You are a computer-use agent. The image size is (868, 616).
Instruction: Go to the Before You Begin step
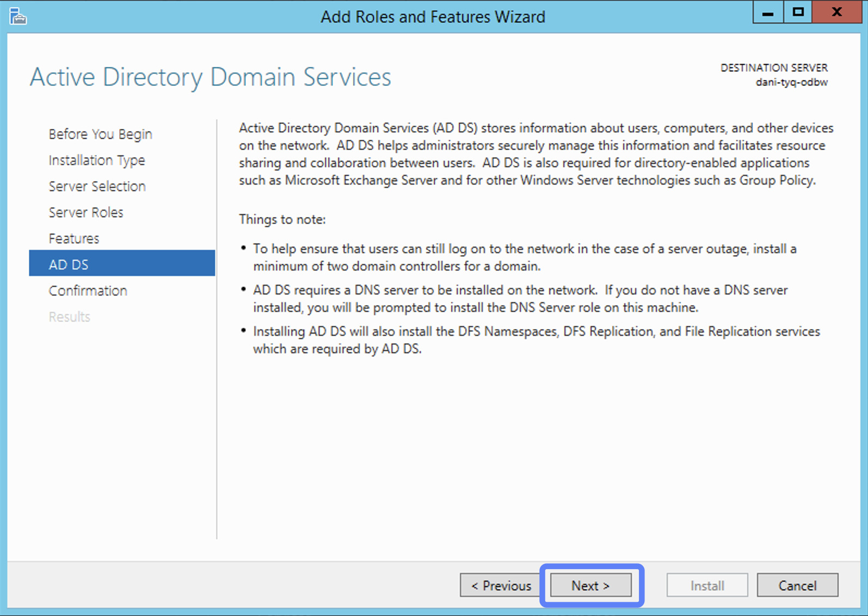point(100,134)
